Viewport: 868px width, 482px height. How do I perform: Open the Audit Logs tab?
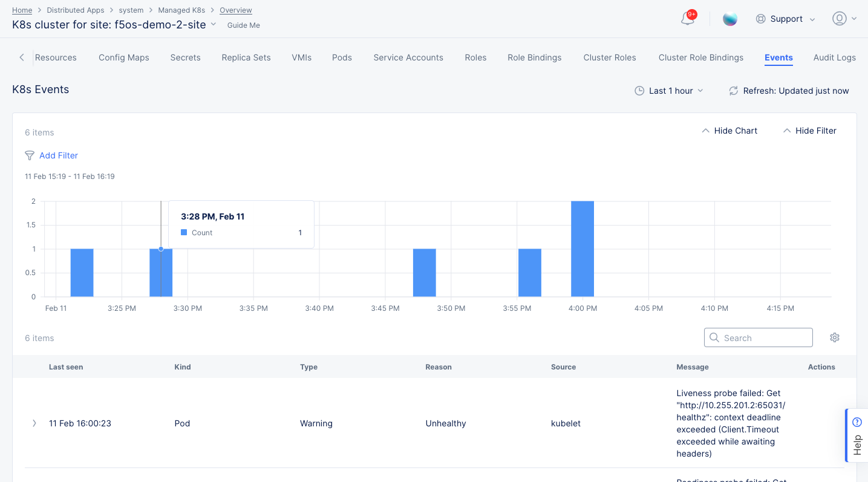click(835, 57)
